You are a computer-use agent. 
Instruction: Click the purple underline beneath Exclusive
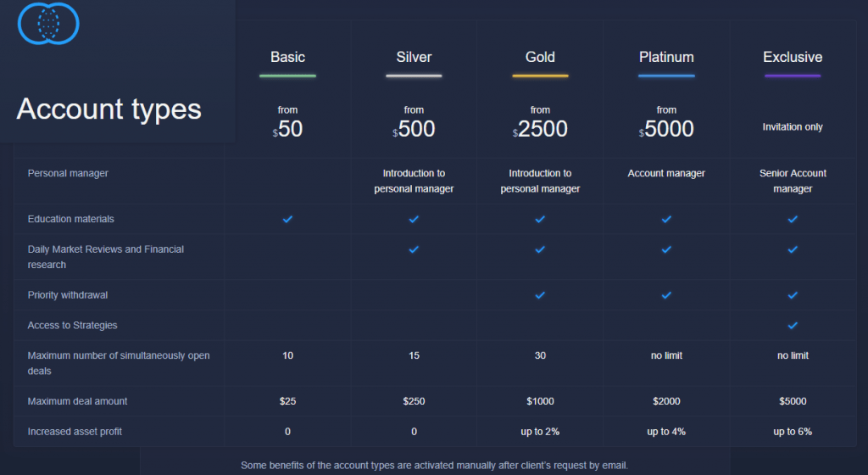793,76
